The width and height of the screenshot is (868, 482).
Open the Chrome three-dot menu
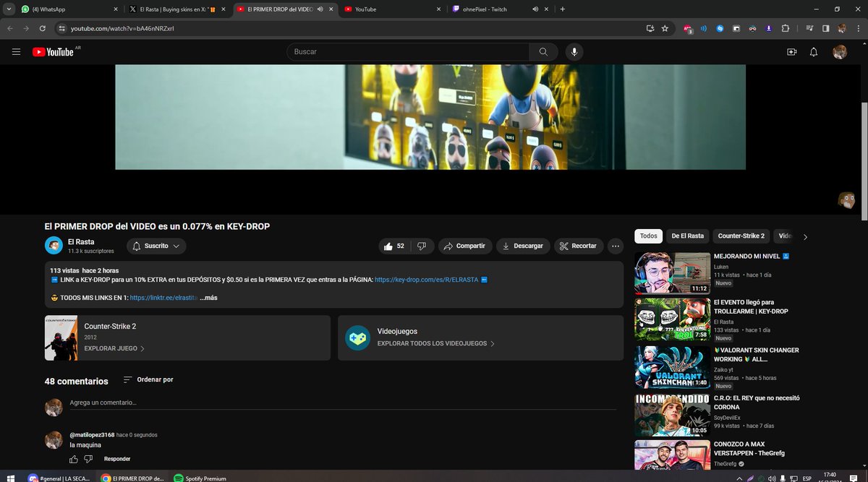(x=858, y=28)
